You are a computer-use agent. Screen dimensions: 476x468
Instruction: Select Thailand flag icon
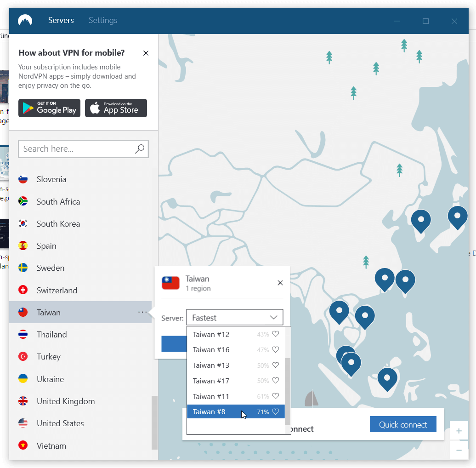coord(23,334)
